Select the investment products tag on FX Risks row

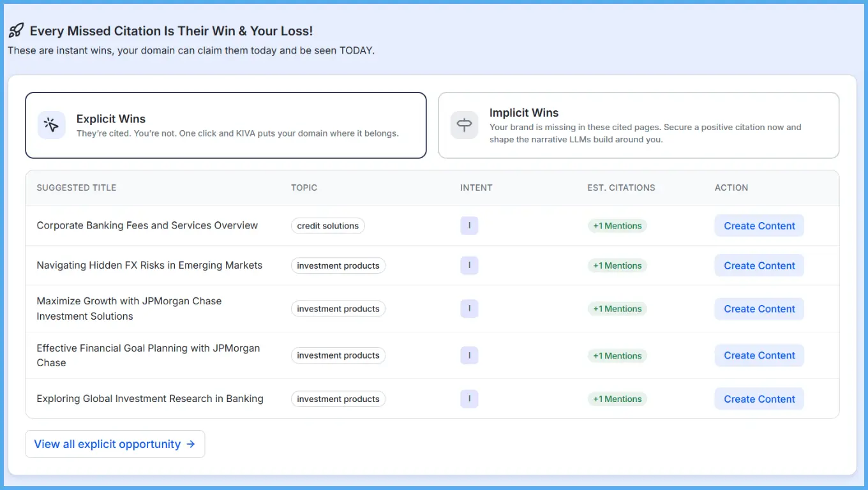tap(338, 265)
